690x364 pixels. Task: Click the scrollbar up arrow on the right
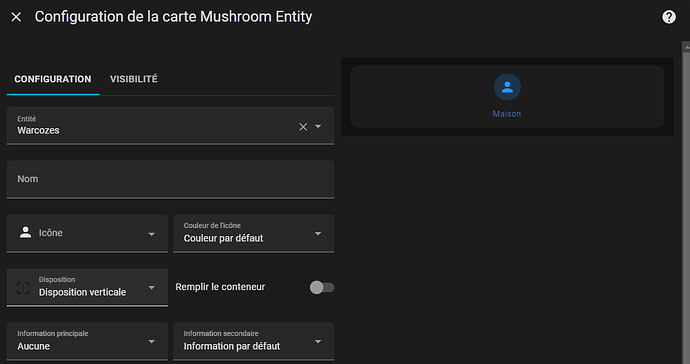point(686,47)
